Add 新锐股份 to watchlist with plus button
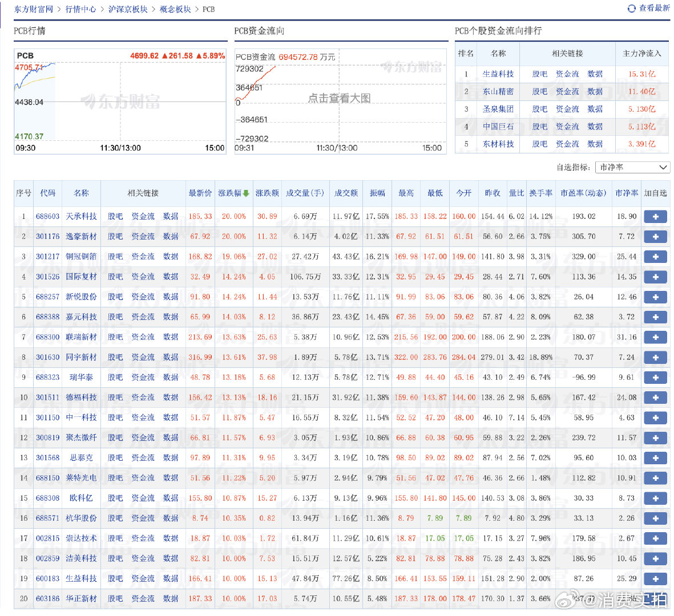Viewport: 674px width, 616px height. click(x=655, y=297)
